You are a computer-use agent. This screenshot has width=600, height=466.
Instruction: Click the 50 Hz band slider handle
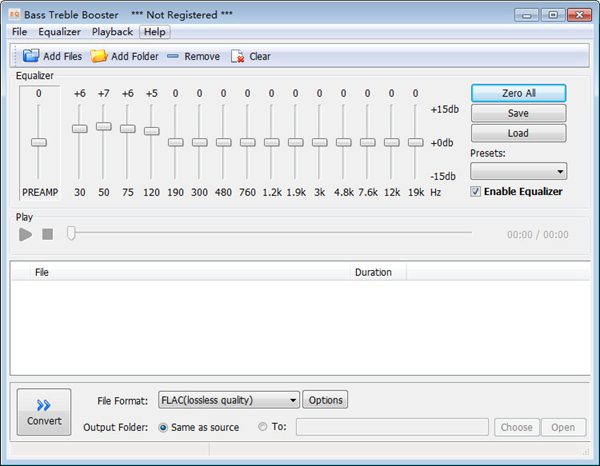coord(104,126)
